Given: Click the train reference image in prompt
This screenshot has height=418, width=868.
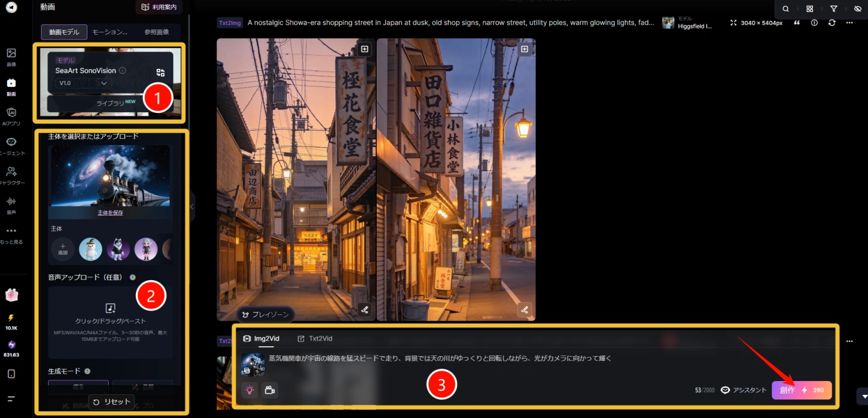Looking at the screenshot, I should click(253, 365).
